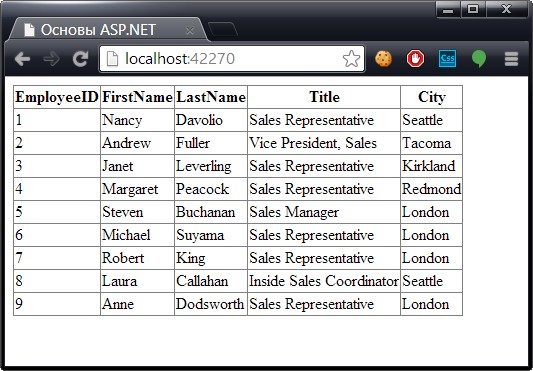533x371 pixels.
Task: Click the EmployeeID column header
Action: tap(57, 97)
